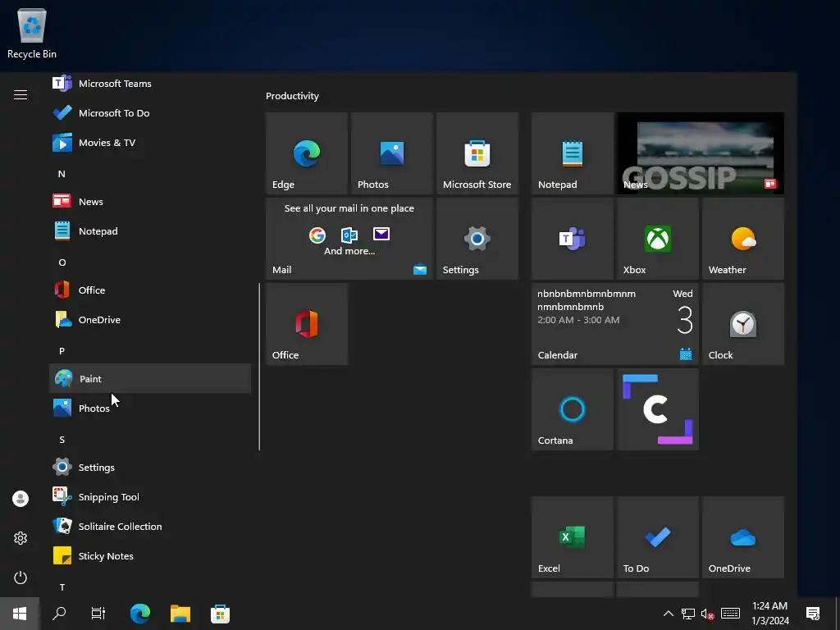The image size is (840, 630).
Task: Launch Paint from the app list
Action: click(x=150, y=378)
